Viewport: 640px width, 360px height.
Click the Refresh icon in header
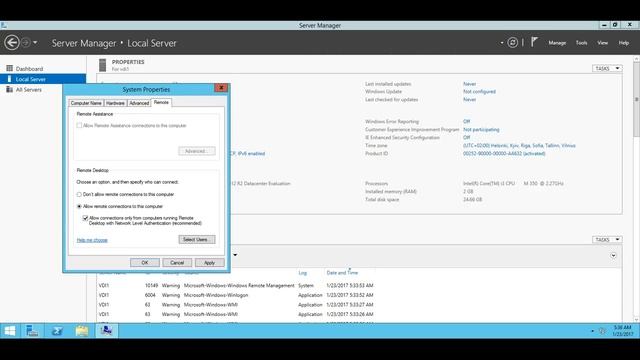(x=512, y=42)
